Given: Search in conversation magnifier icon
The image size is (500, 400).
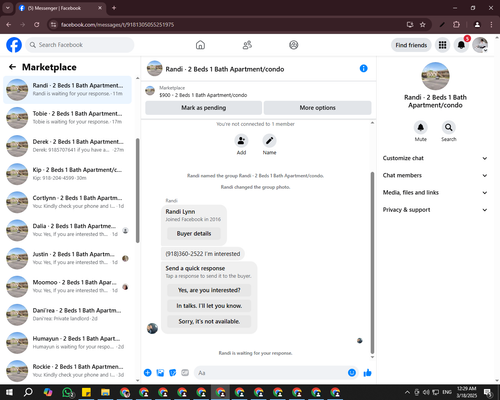Looking at the screenshot, I should point(449,127).
